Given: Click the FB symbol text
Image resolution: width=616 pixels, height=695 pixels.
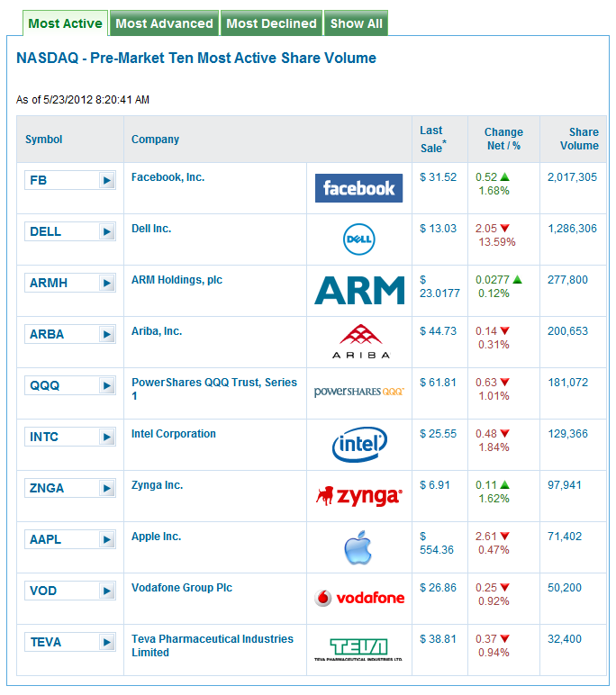Looking at the screenshot, I should 38,180.
